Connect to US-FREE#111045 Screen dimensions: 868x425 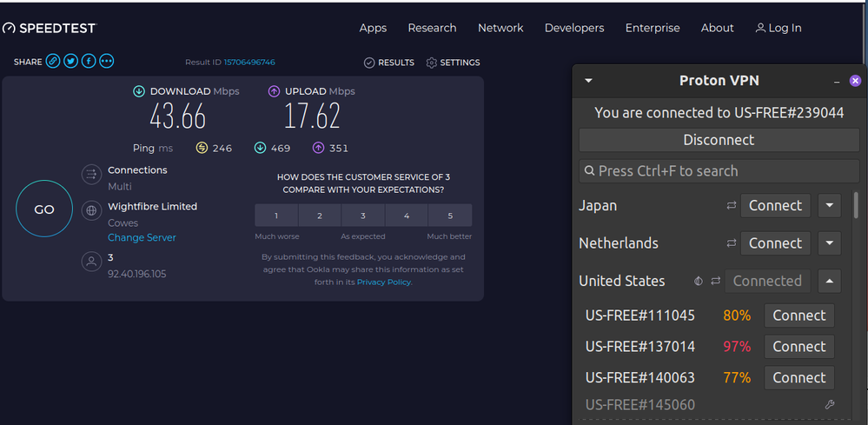click(x=798, y=315)
